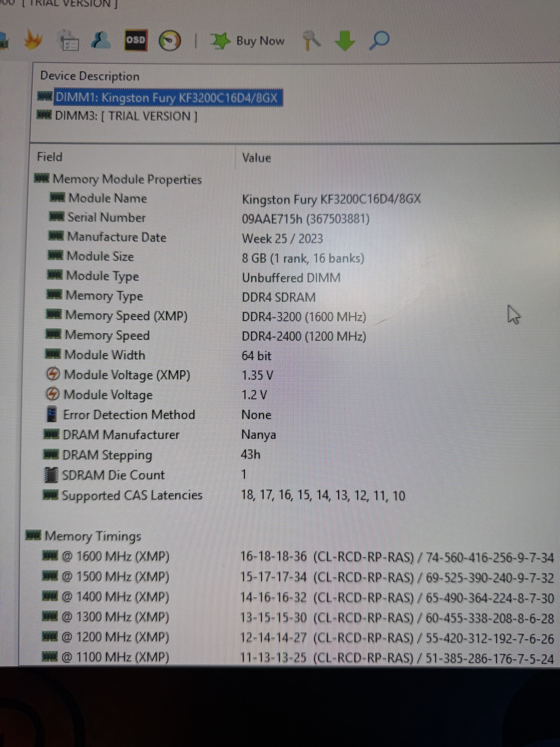Viewport: 560px width, 747px height.
Task: Click timing value 16-18-18-36
Action: point(273,556)
